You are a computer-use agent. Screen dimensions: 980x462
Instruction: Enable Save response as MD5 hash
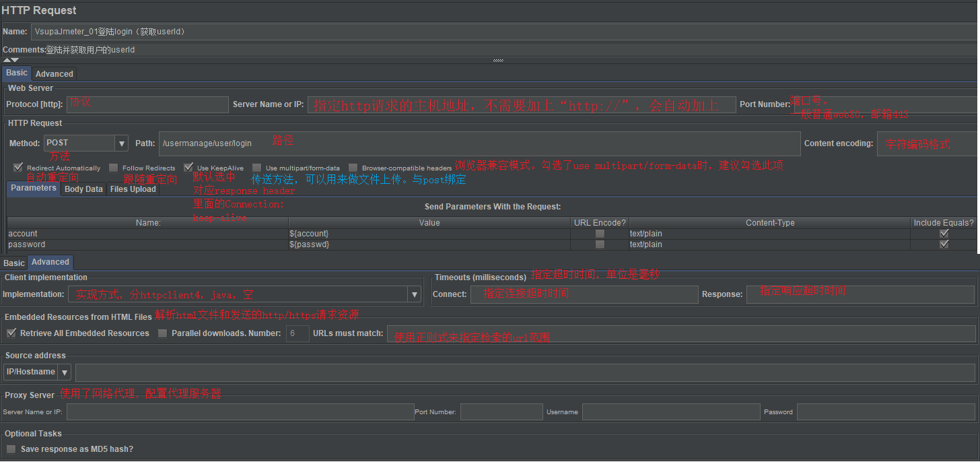pyautogui.click(x=11, y=449)
